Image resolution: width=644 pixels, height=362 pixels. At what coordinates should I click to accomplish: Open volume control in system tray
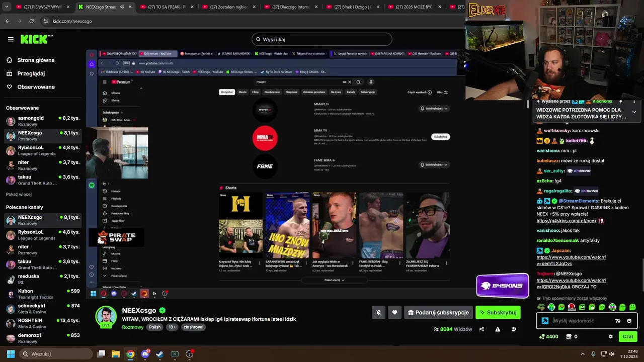612,354
